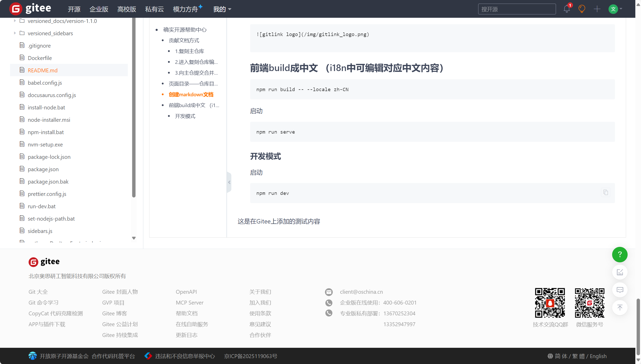Expand the versioned_docs/version-1.1.0 folder
The height and width of the screenshot is (364, 641).
(15, 21)
